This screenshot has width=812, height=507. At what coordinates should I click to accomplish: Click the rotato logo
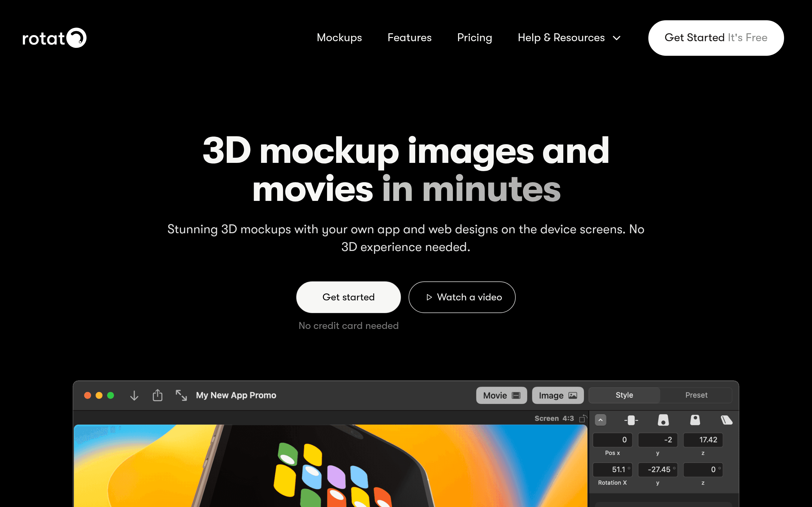pos(54,38)
